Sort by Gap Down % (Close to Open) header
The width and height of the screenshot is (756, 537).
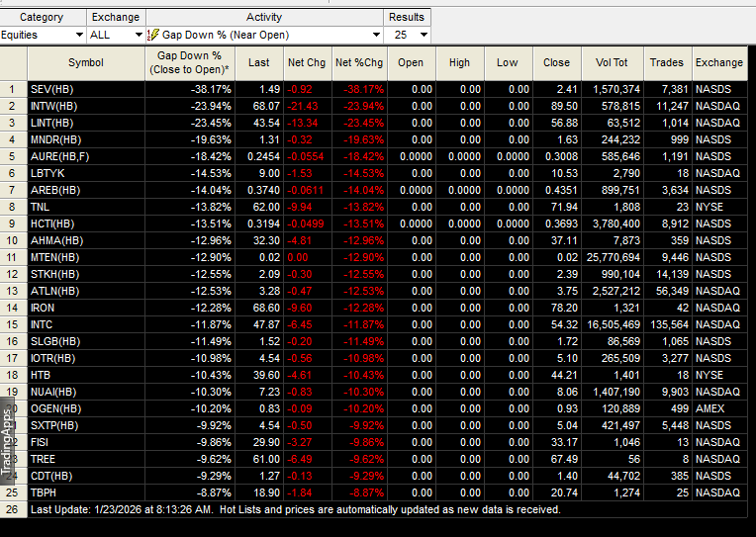click(189, 62)
